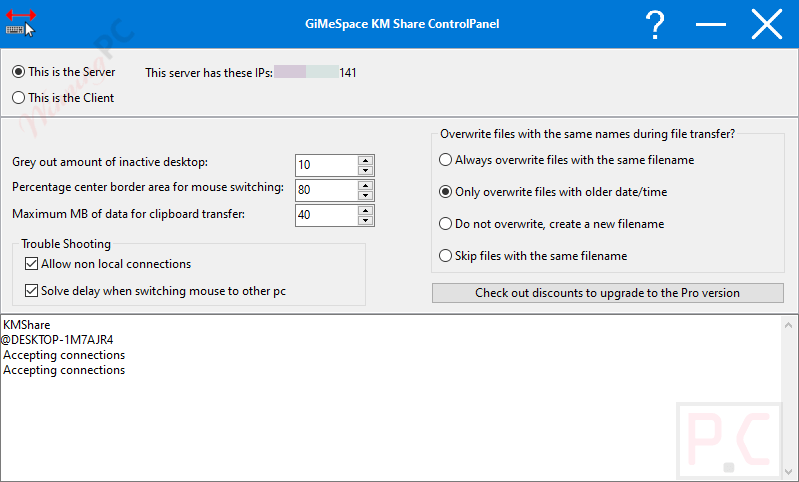Click 'Grey out amount of inactive desktop:' label
The width and height of the screenshot is (799, 482).
[x=110, y=162]
